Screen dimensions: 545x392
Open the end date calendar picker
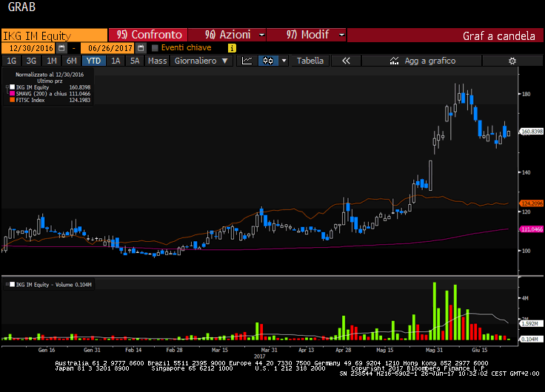pos(141,47)
